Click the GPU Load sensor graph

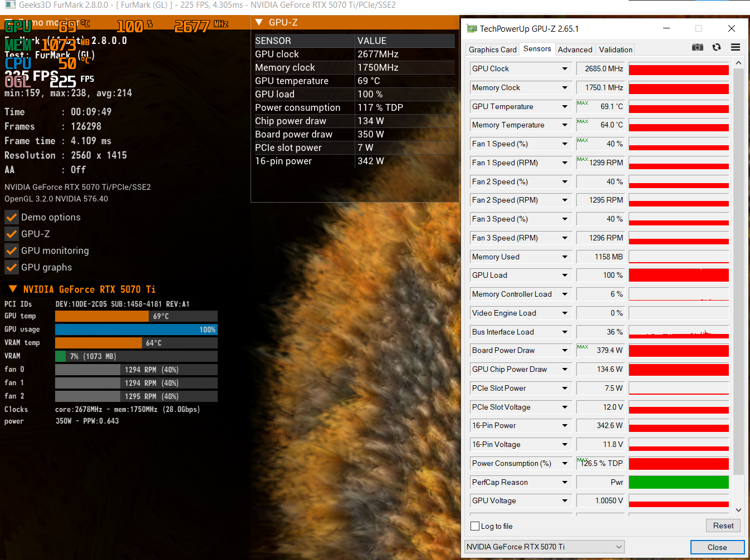point(679,275)
